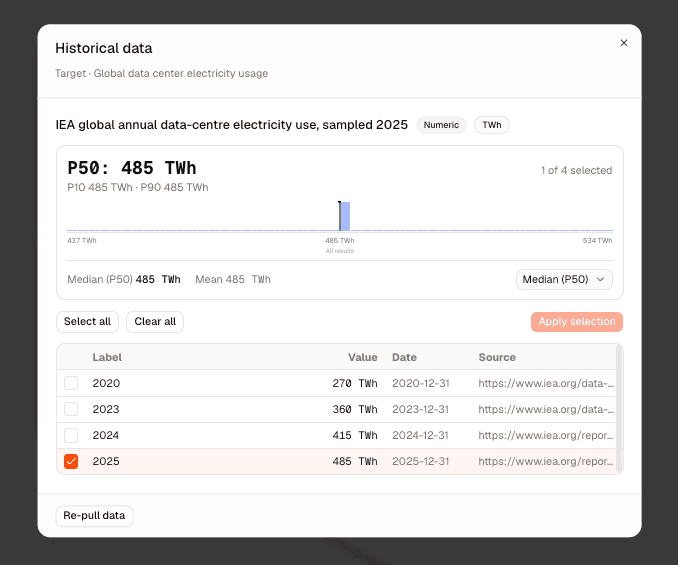This screenshot has width=678, height=565.
Task: Click the 2023 label cell
Action: 106,409
